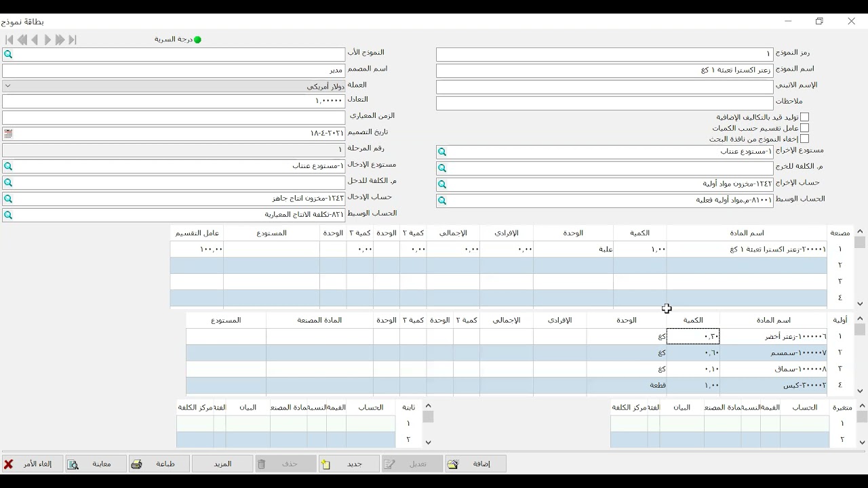Select the ٢٠٠٠٠٢-كيس material cell
The height and width of the screenshot is (488, 868).
click(x=774, y=385)
